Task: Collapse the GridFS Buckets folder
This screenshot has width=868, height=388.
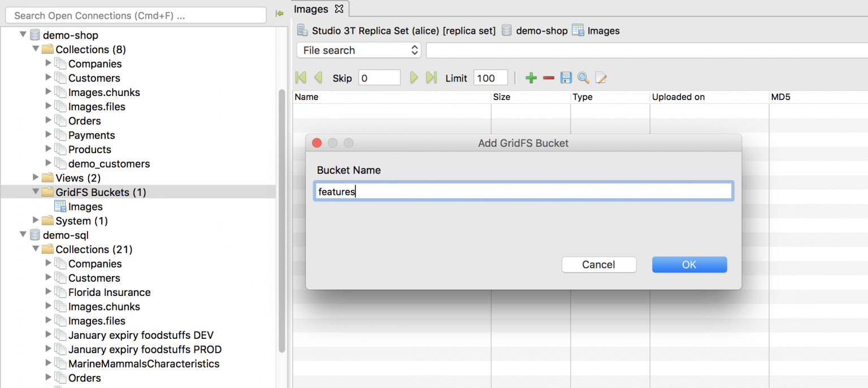Action: (x=36, y=192)
